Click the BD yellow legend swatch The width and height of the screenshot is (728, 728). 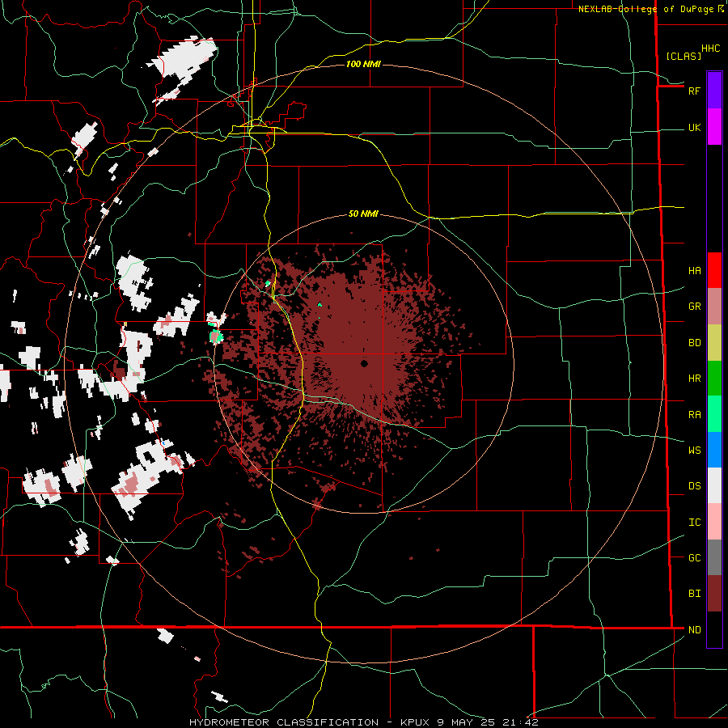point(714,343)
